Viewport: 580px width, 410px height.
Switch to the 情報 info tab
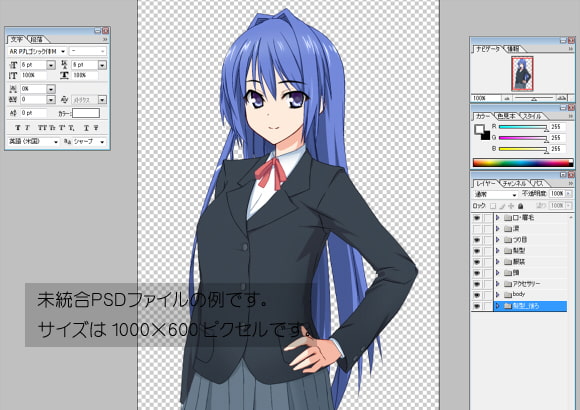coord(513,48)
